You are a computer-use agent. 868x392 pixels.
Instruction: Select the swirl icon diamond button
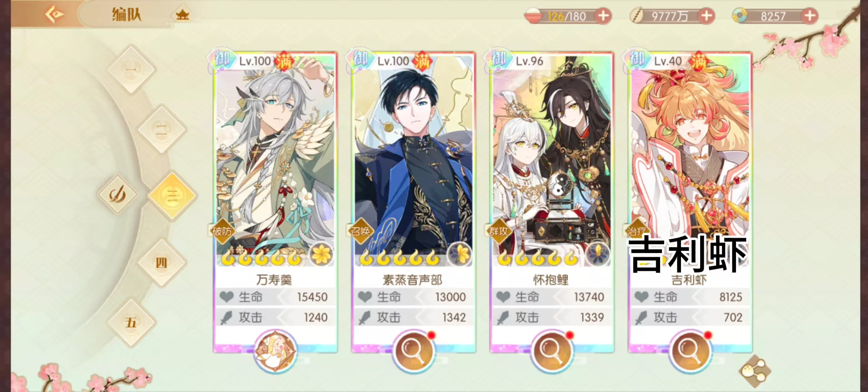pos(118,195)
